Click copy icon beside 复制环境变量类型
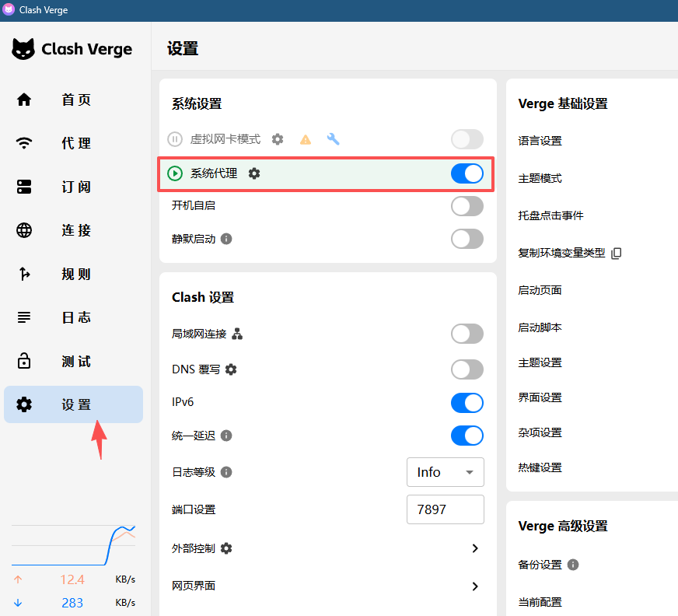The height and width of the screenshot is (616, 678). point(616,253)
